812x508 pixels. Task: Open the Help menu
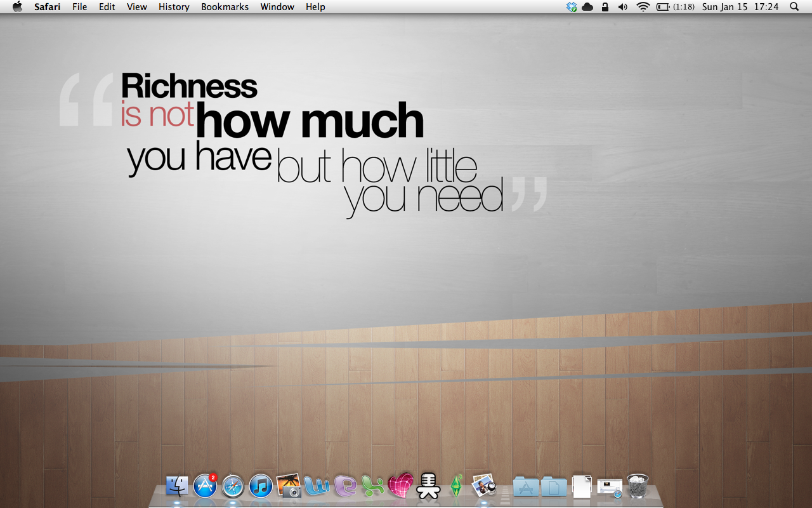click(315, 7)
